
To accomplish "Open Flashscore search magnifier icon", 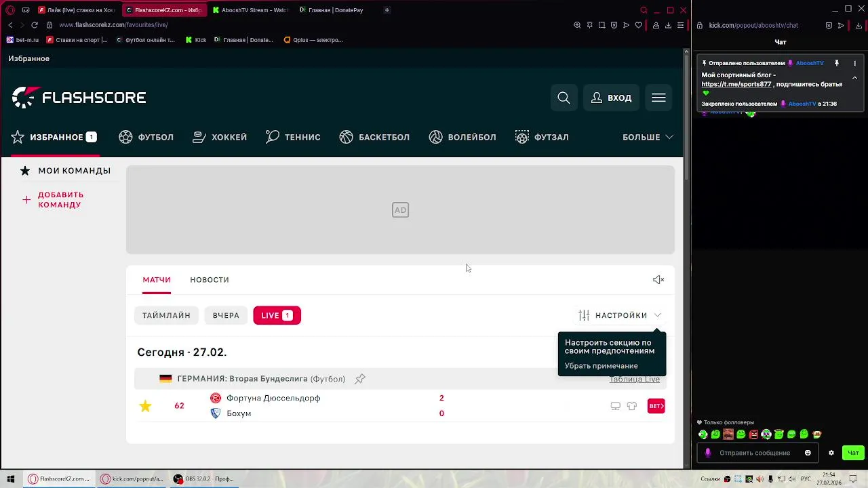I will coord(564,98).
